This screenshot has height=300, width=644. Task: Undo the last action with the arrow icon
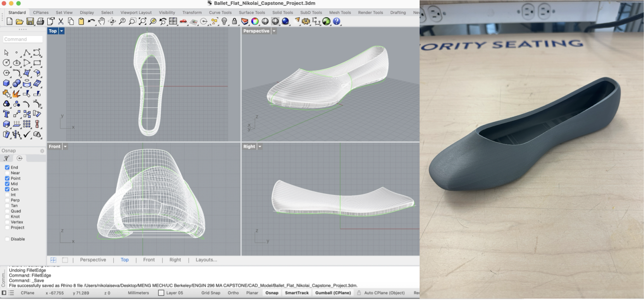[91, 21]
